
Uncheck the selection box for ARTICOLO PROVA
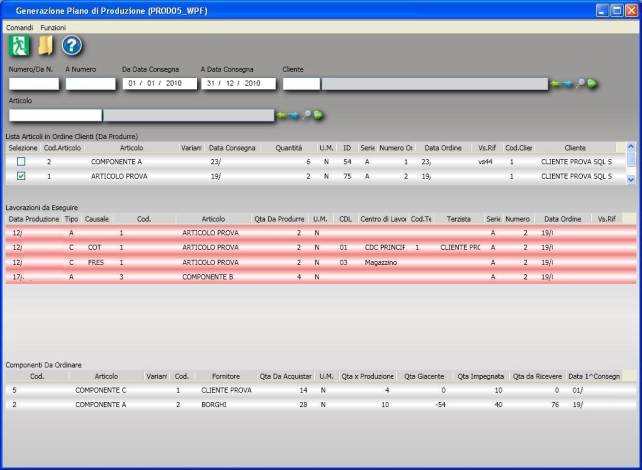click(x=21, y=176)
